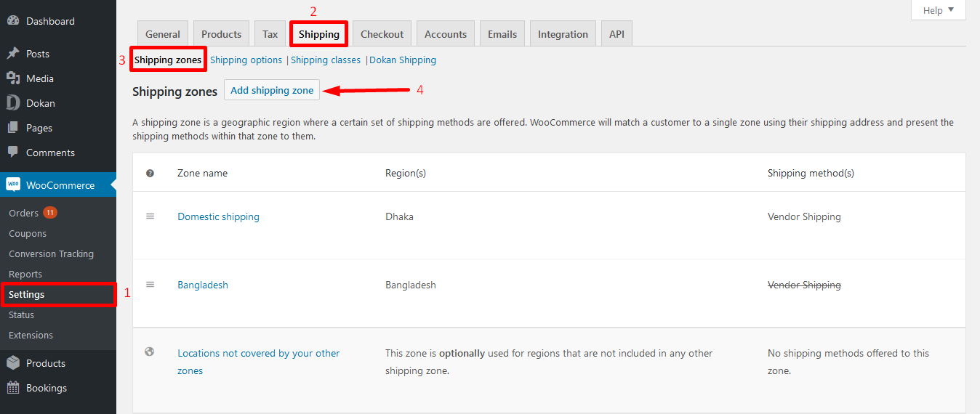This screenshot has height=414, width=980.
Task: Click the Pages document icon
Action: click(x=13, y=128)
